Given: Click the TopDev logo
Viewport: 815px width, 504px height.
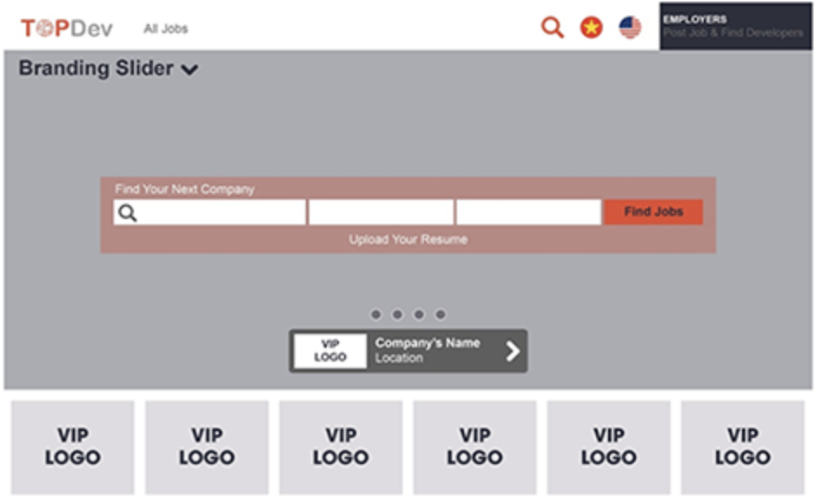Looking at the screenshot, I should point(66,29).
